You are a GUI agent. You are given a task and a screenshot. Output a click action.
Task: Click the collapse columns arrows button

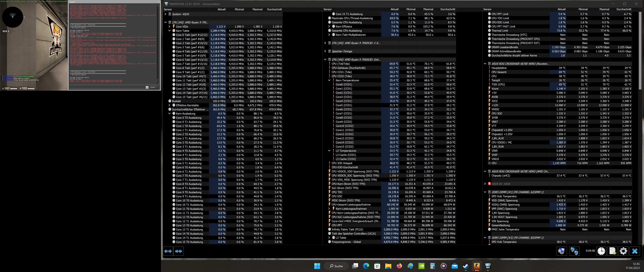179,251
